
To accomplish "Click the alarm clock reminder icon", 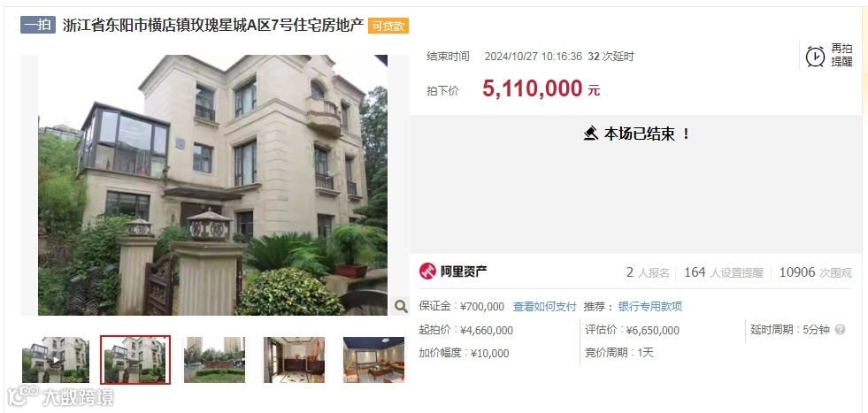I will pos(815,57).
